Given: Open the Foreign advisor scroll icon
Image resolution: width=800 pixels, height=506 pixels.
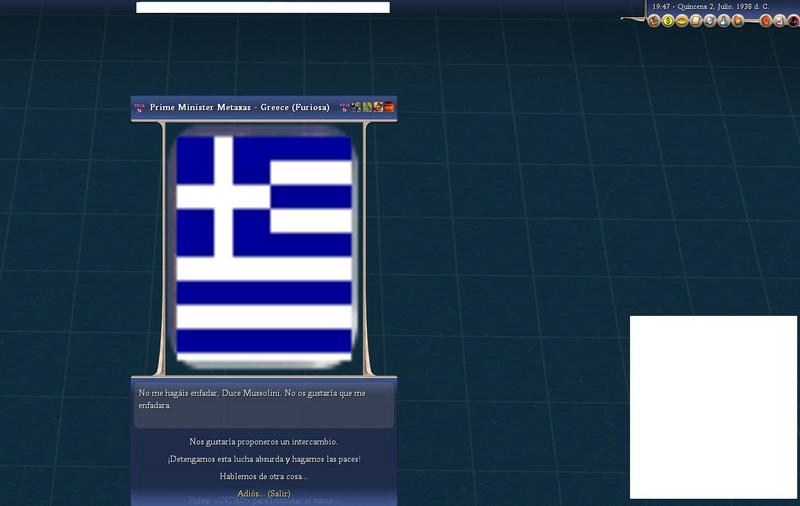Looking at the screenshot, I should click(696, 21).
